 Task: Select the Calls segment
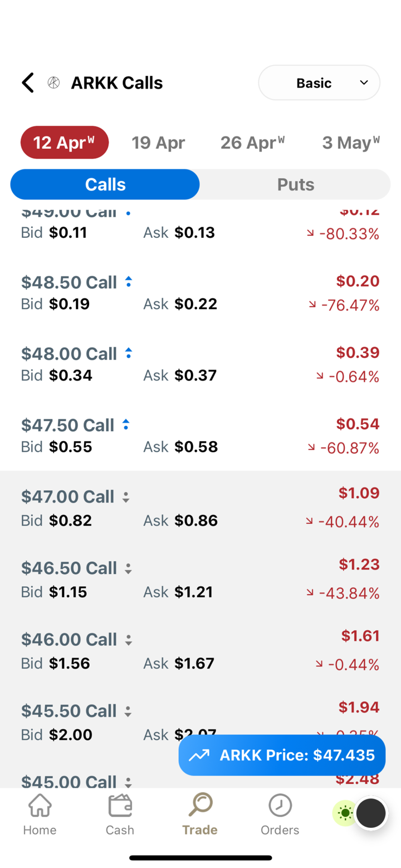105,184
